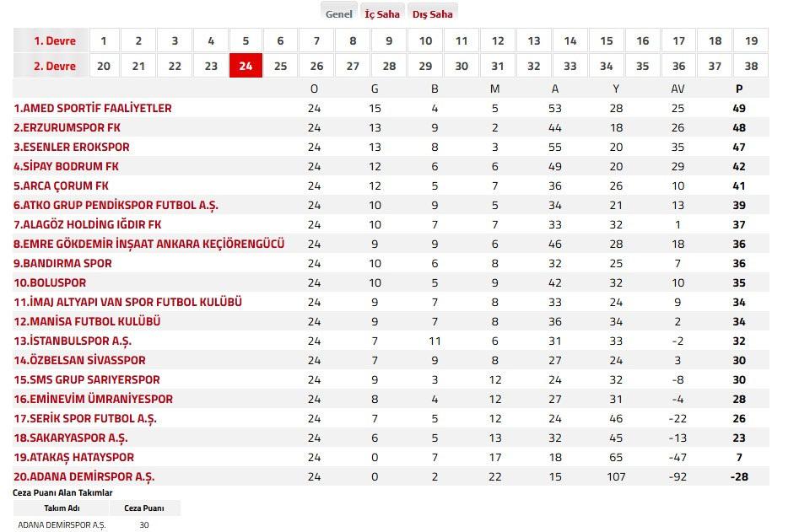Jump to week 38 standings
Viewport: 799px width, 532px height.
(x=751, y=66)
